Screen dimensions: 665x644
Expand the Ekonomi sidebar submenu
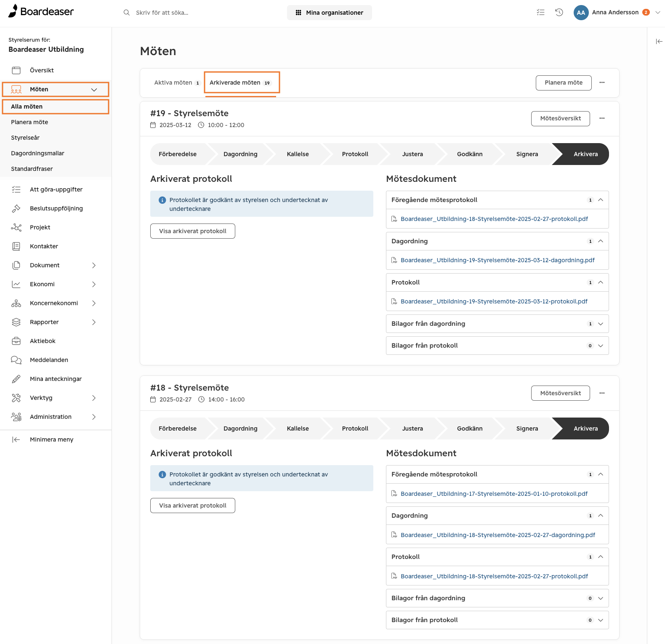pos(94,284)
